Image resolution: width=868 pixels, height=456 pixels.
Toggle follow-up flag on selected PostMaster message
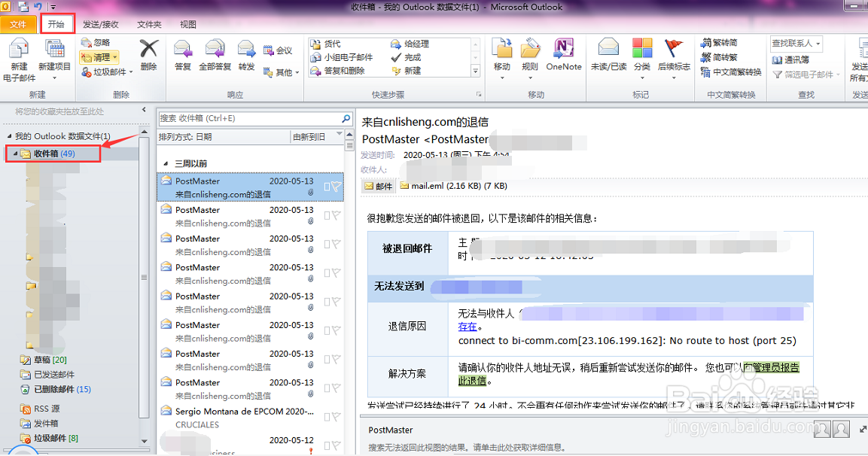point(336,187)
